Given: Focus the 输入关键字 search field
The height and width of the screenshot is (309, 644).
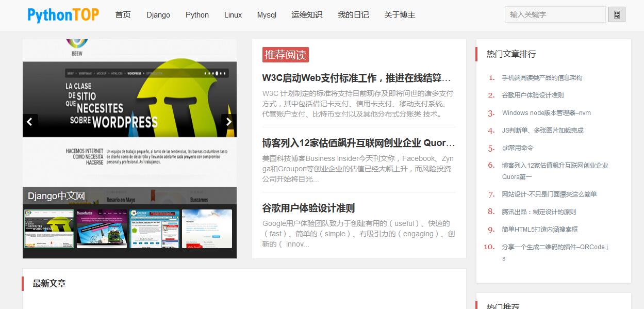Looking at the screenshot, I should pyautogui.click(x=555, y=14).
